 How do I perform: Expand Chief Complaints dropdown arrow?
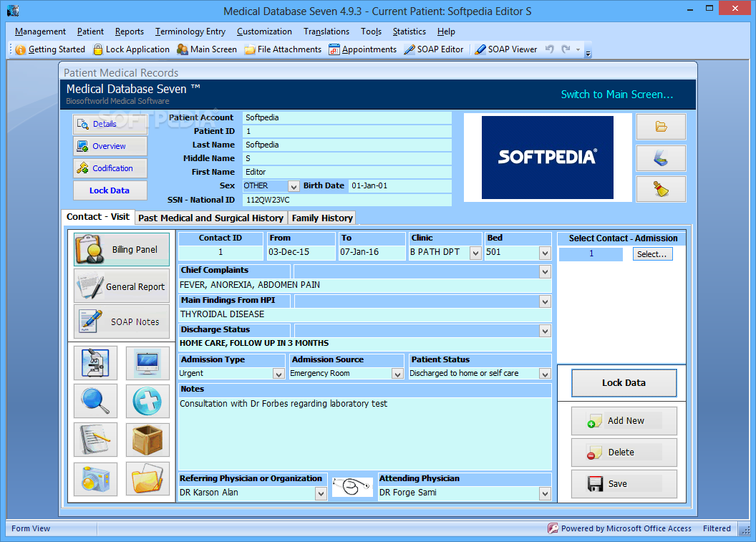click(545, 272)
